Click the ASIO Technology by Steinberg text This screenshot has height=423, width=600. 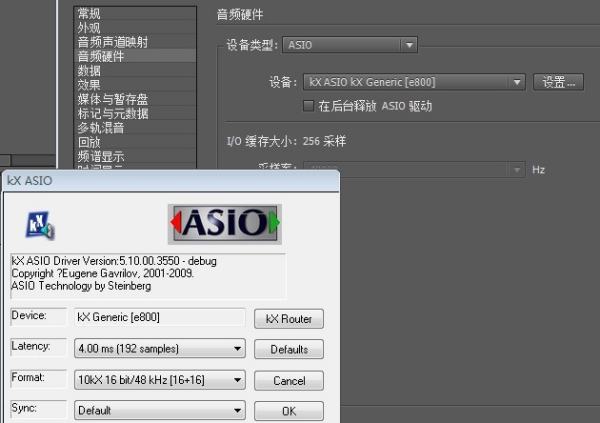point(81,286)
